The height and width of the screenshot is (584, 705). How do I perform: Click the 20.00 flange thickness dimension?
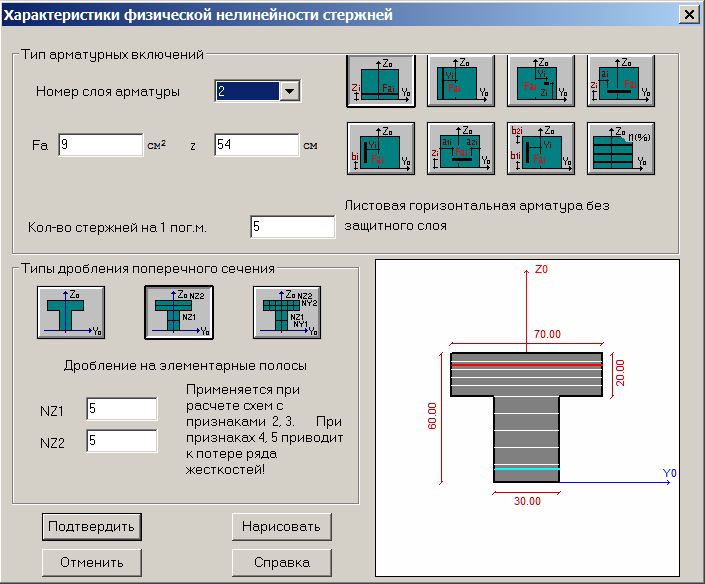pyautogui.click(x=620, y=373)
